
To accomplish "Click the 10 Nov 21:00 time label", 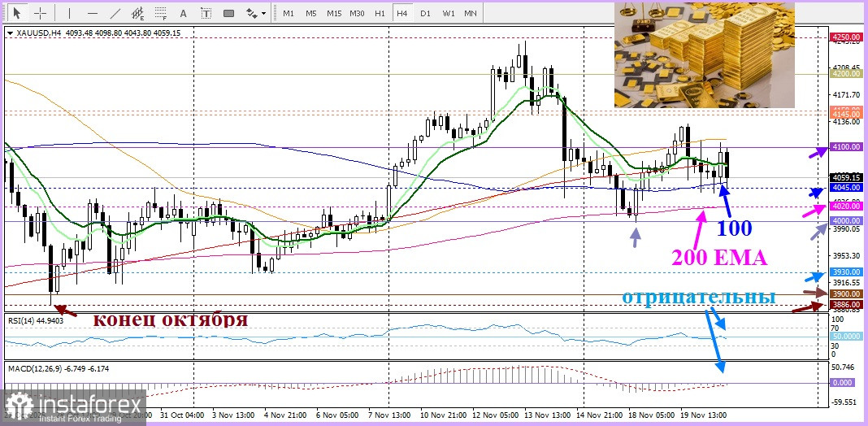I will (442, 415).
